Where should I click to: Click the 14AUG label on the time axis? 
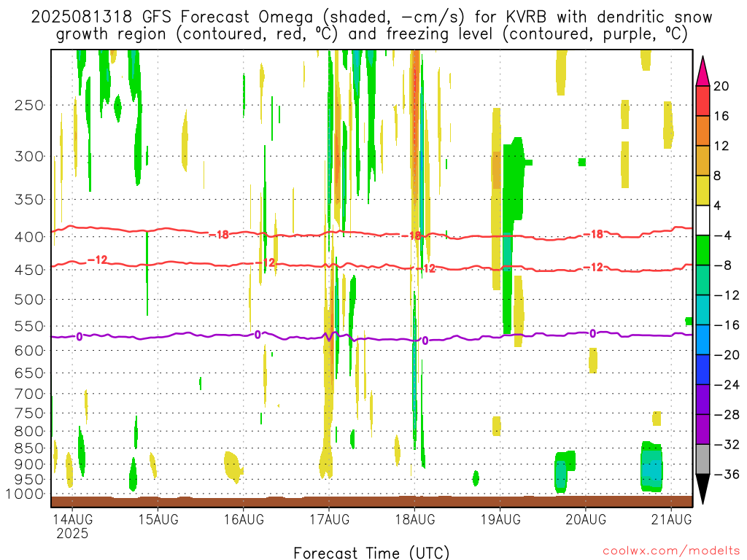coord(72,519)
